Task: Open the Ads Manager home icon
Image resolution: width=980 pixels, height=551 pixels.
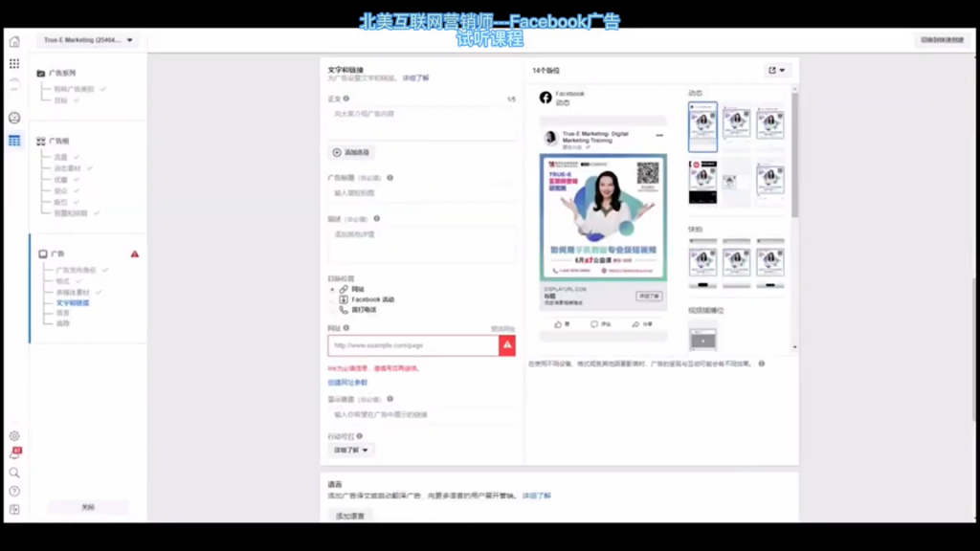Action: coord(13,42)
